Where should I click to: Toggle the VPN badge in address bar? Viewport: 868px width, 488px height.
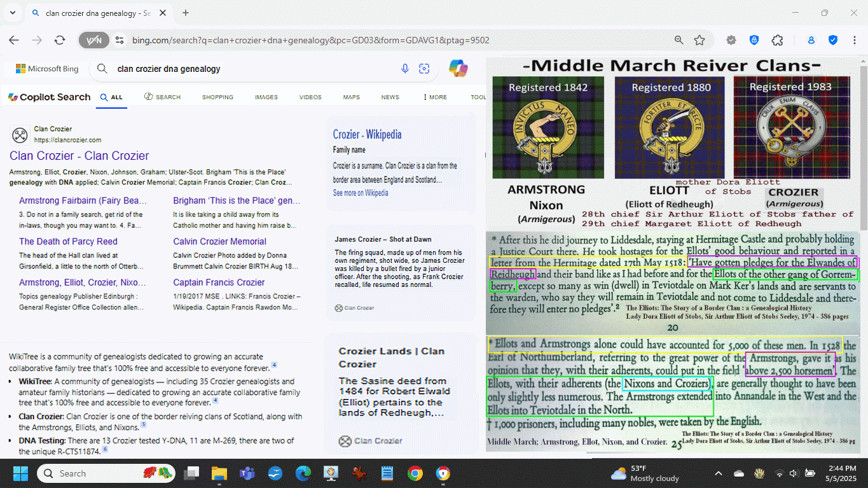[94, 40]
